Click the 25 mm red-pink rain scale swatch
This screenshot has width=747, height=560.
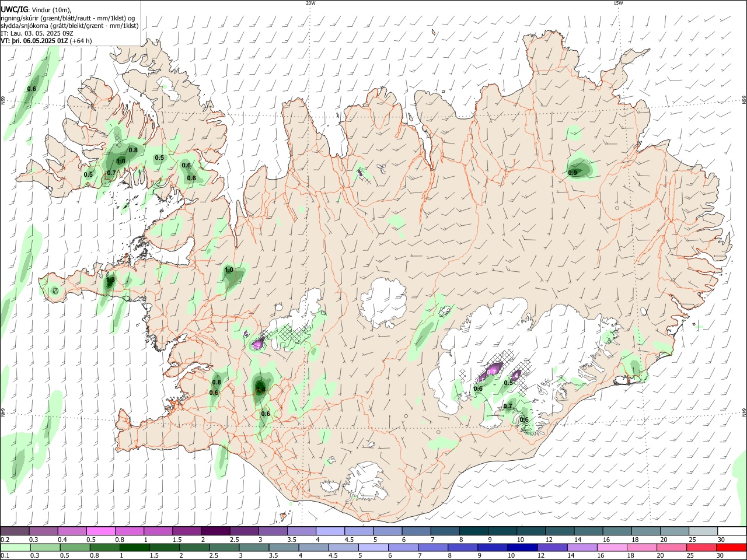(x=702, y=547)
